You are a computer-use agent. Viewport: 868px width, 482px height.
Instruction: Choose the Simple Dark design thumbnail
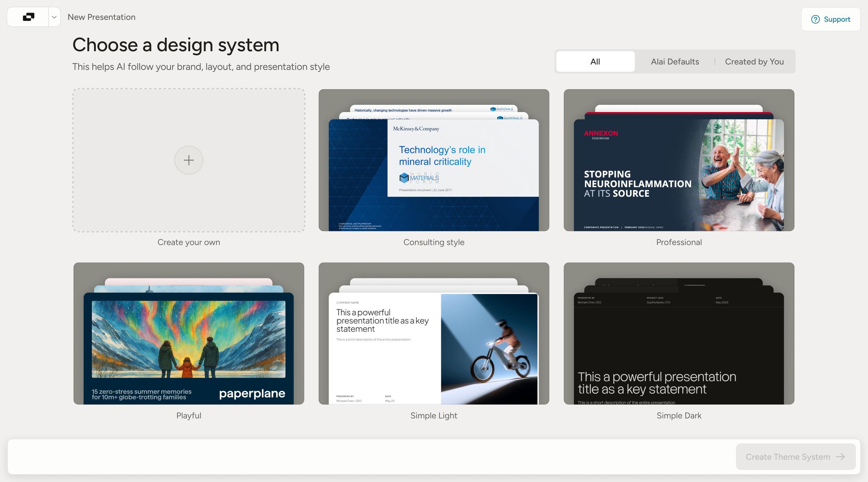pos(679,333)
